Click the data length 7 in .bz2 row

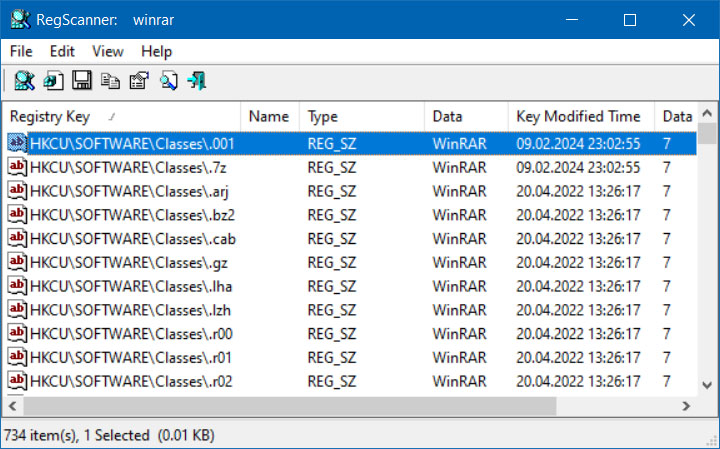(x=667, y=215)
